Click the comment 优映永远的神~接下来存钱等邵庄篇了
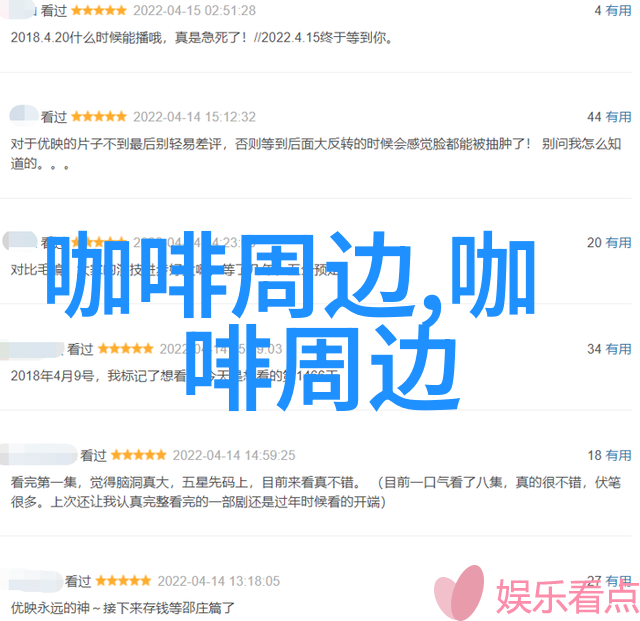Viewport: 640px width, 621px height. coord(122,608)
